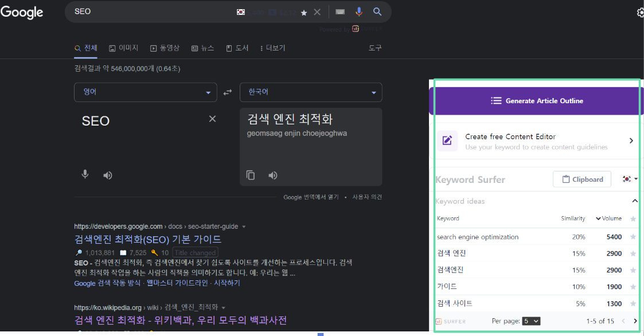Listen to the source text SEO

pyautogui.click(x=108, y=175)
